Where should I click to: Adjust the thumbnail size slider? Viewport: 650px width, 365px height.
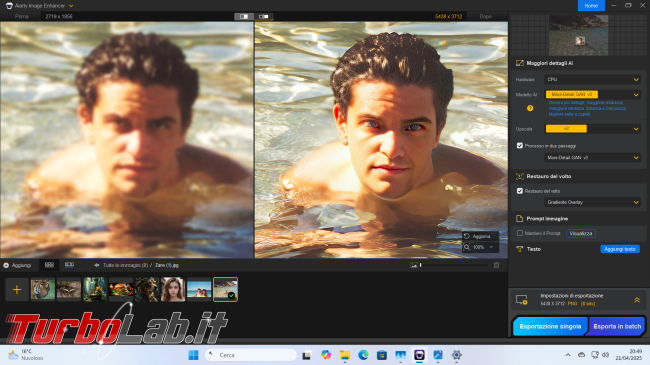pos(454,265)
